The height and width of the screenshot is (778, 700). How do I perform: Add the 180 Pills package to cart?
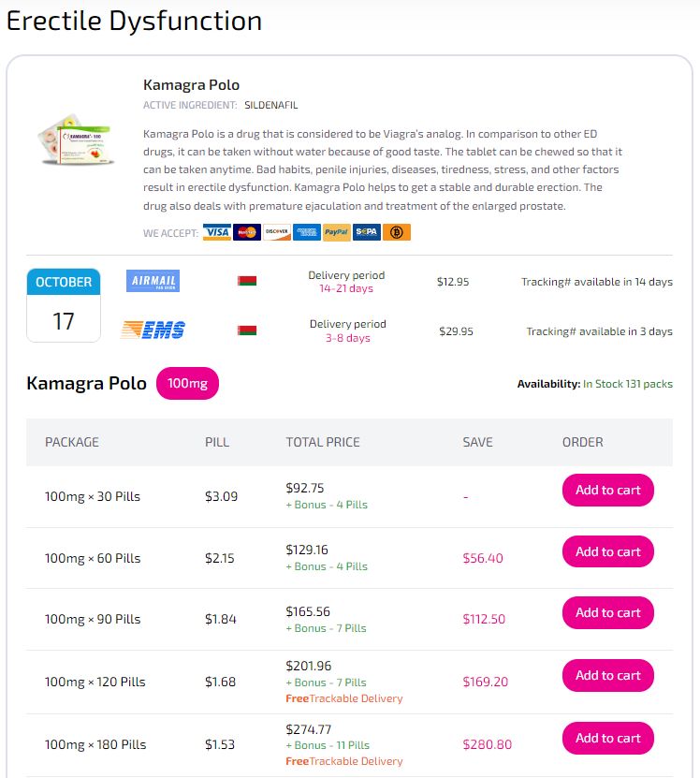click(x=607, y=739)
